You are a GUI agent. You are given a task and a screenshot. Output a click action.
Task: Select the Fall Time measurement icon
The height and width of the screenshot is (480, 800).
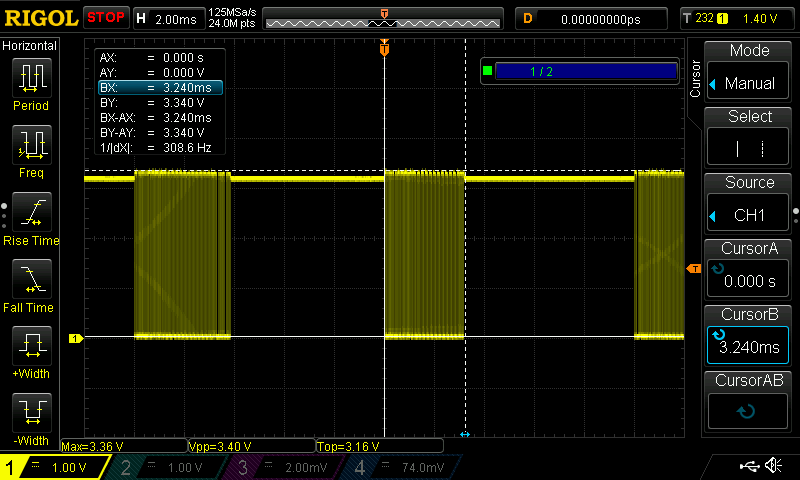[x=32, y=279]
